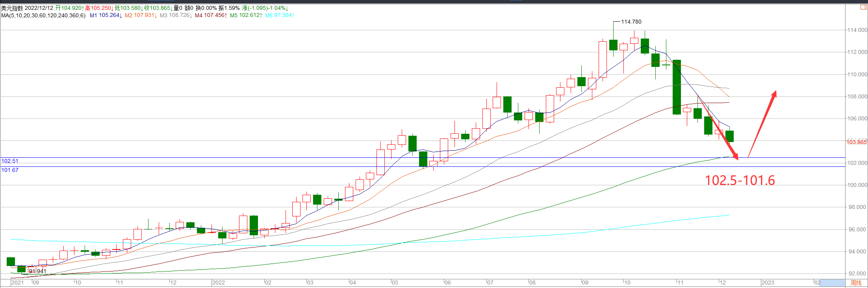Click the 额0 amount value

click(189, 8)
